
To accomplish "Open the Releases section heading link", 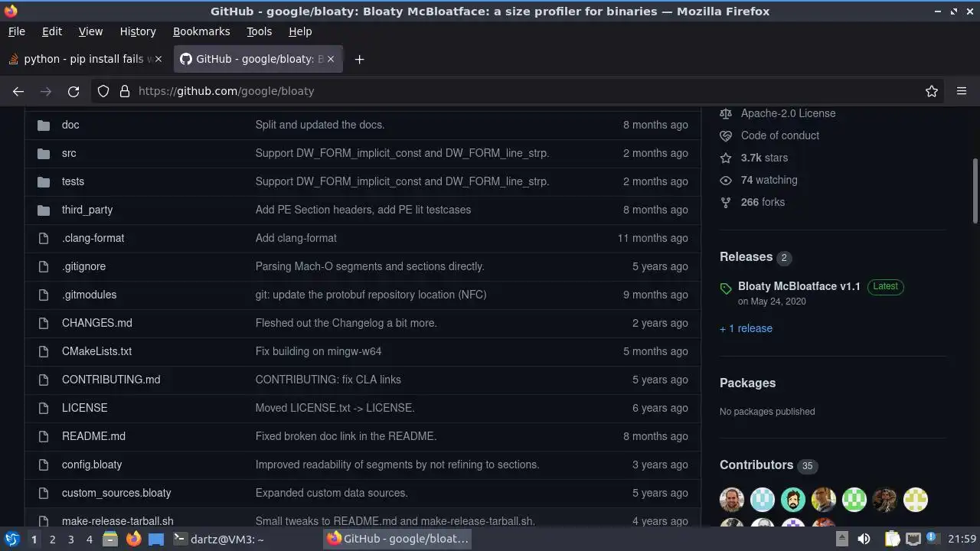I will pyautogui.click(x=746, y=257).
